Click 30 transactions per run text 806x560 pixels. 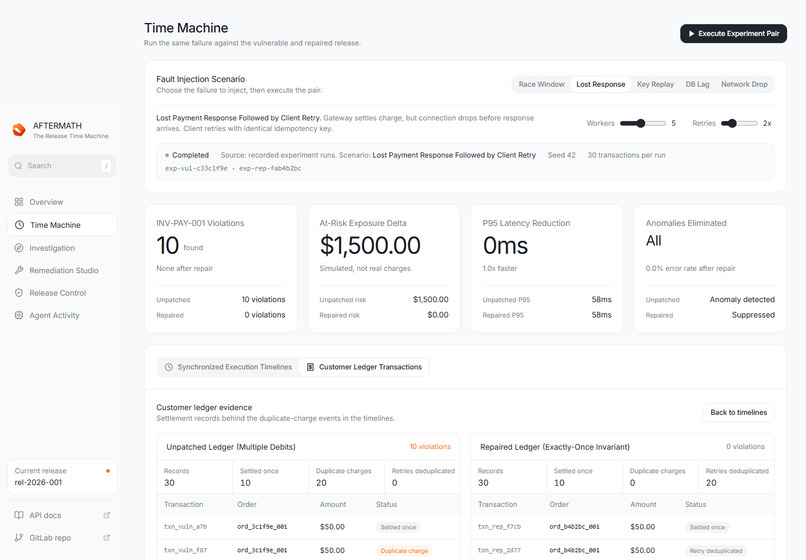click(x=626, y=155)
